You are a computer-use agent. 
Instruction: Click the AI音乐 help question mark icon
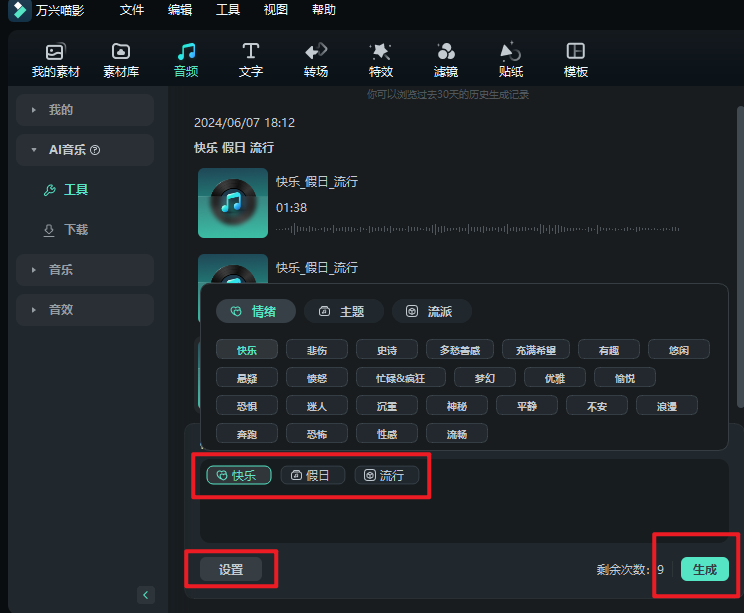(95, 150)
